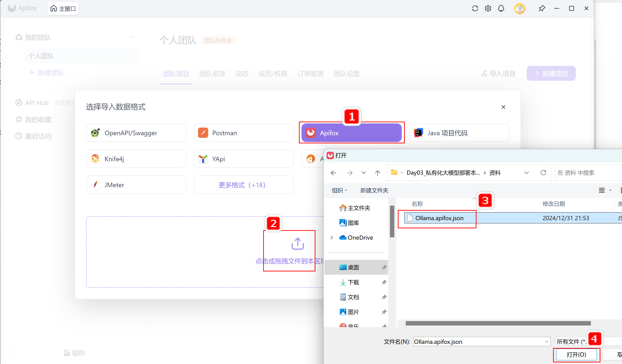Click the back arrow in file dialog
622x364 pixels.
coord(334,173)
